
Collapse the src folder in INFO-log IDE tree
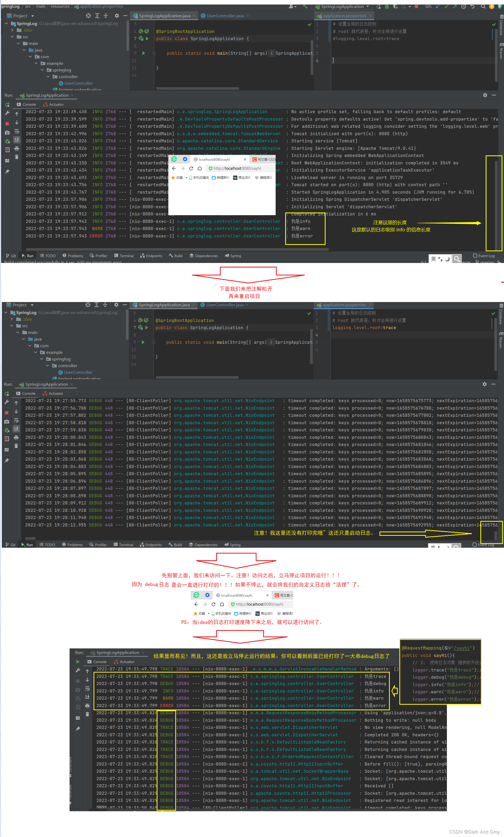coord(12,37)
